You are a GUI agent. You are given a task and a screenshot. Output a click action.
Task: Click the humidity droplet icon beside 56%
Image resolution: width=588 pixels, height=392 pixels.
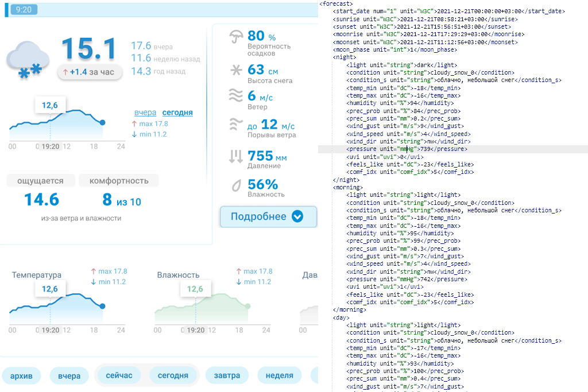coord(235,185)
